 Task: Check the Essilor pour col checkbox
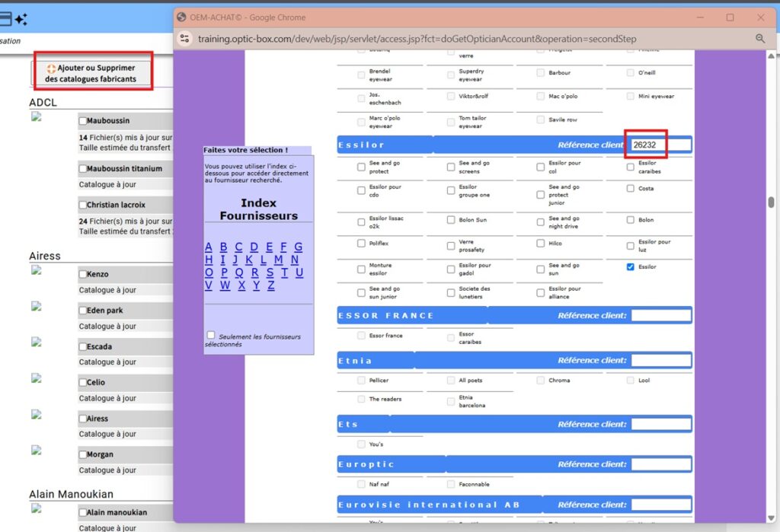540,167
